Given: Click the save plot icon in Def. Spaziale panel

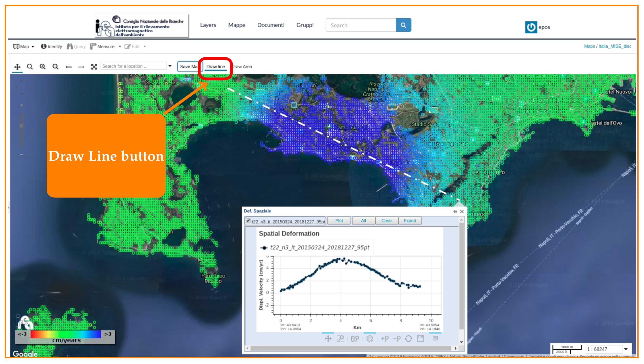Looking at the screenshot, I should coord(421,339).
